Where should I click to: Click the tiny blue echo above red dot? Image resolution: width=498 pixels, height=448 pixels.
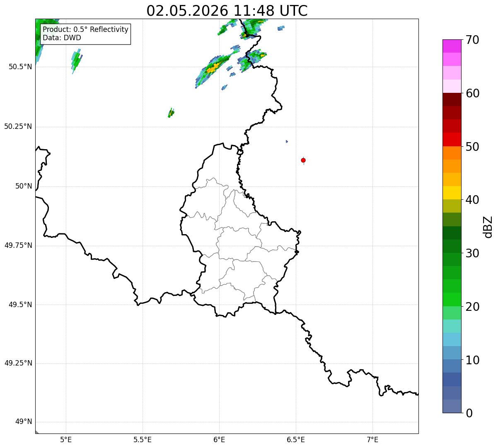coord(287,141)
